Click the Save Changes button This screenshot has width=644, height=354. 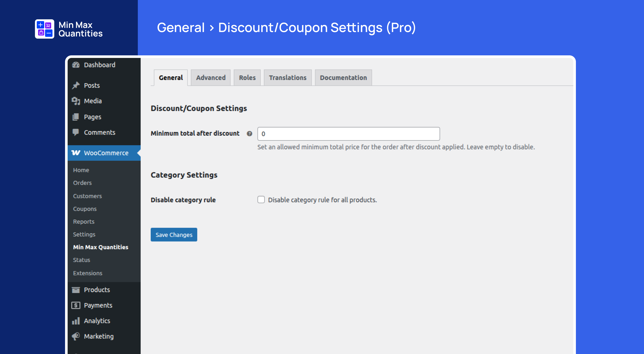[174, 235]
